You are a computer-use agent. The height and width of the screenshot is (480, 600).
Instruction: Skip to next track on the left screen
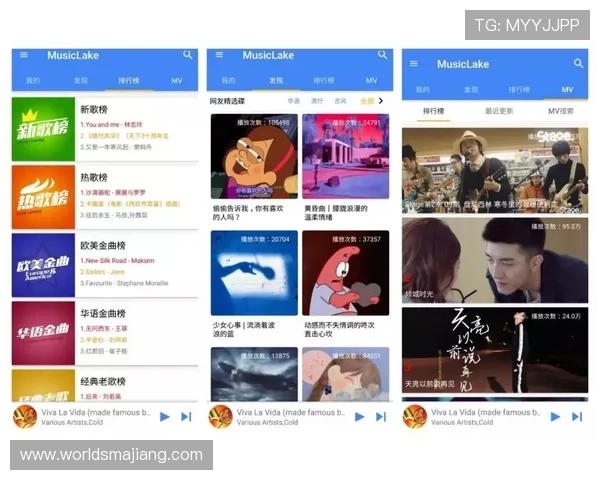point(186,417)
